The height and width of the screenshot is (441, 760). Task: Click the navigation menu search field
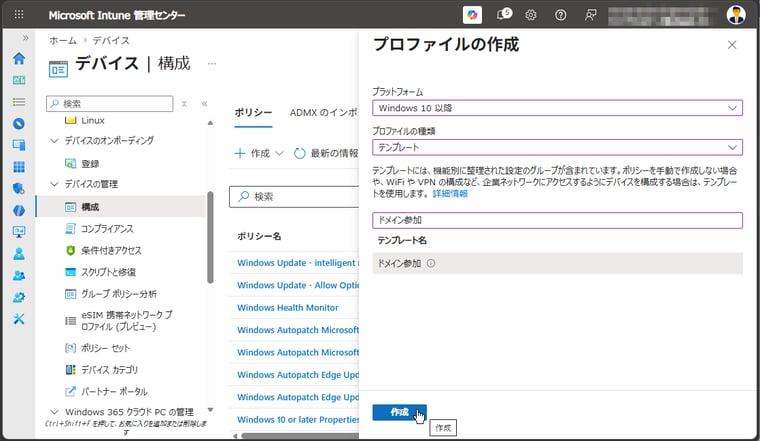click(110, 104)
